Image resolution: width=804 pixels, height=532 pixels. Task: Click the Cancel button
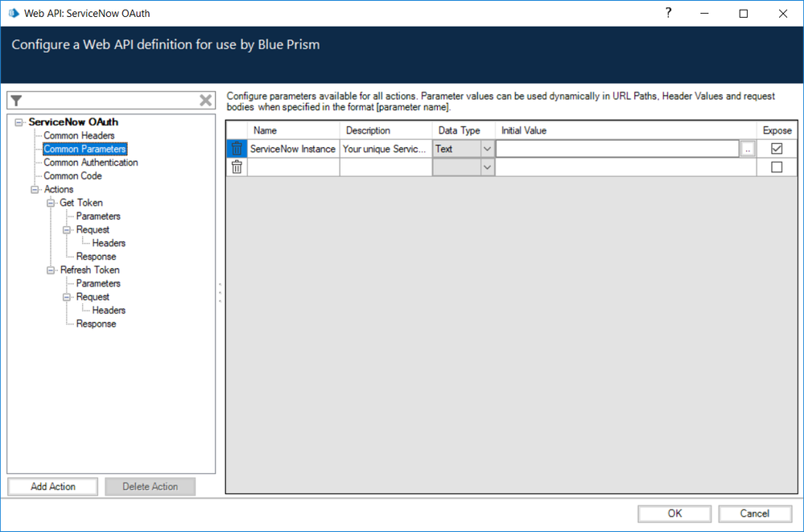point(754,513)
